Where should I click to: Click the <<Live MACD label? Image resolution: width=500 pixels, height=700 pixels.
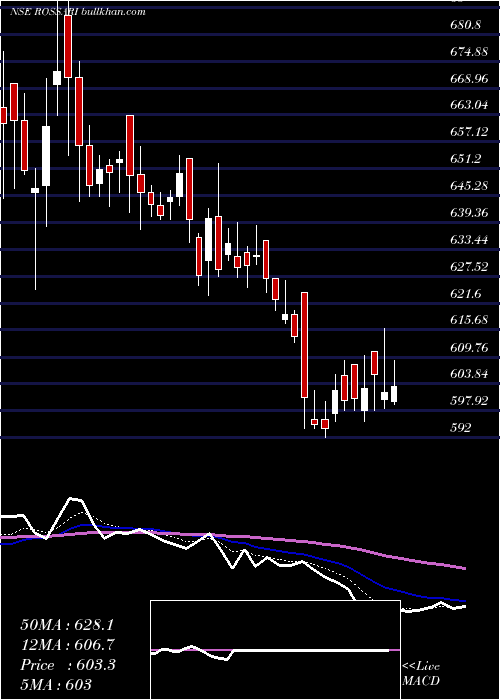coord(421,673)
